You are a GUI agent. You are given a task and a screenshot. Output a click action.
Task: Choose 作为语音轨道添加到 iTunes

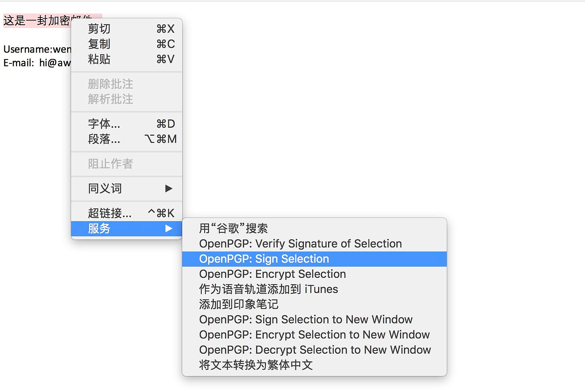click(x=314, y=289)
